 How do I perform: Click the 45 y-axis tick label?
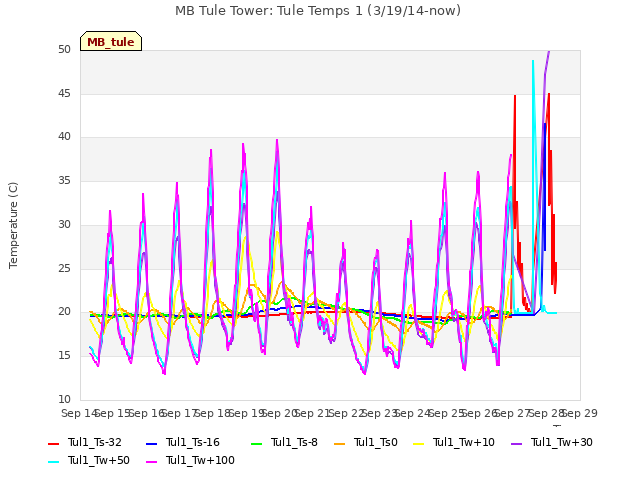coord(64,93)
